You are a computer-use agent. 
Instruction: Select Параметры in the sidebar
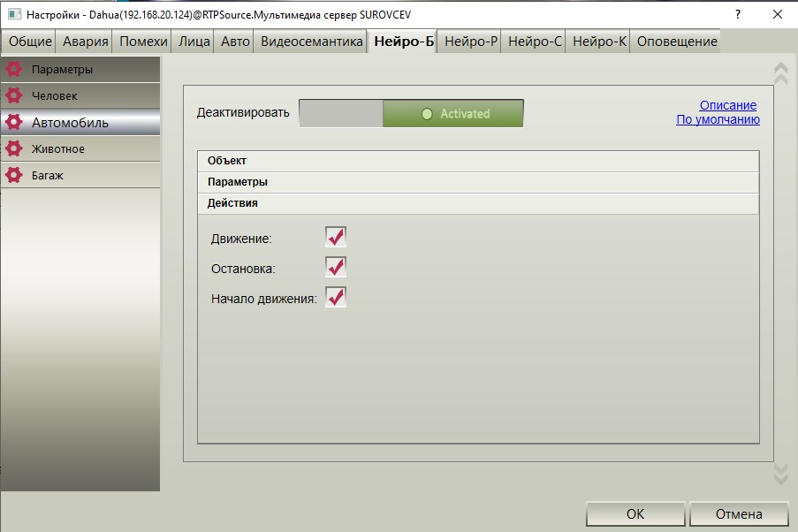(80, 69)
